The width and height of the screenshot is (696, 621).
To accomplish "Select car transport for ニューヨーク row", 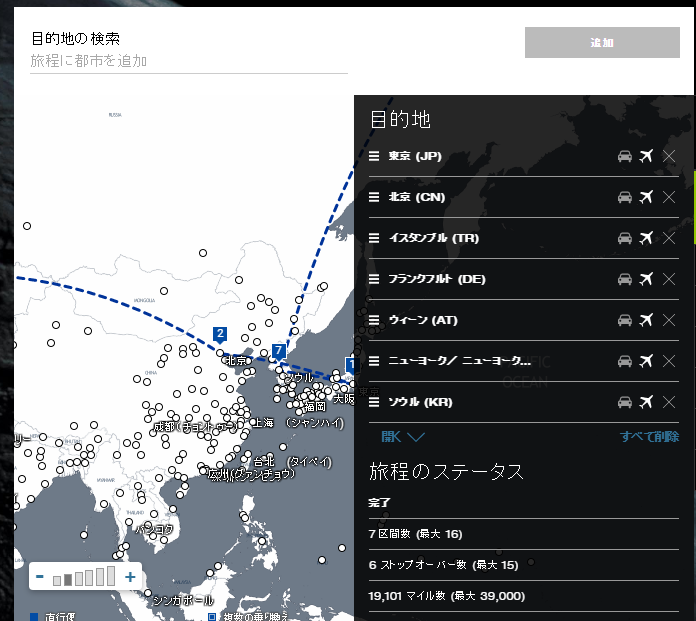I will click(x=625, y=361).
